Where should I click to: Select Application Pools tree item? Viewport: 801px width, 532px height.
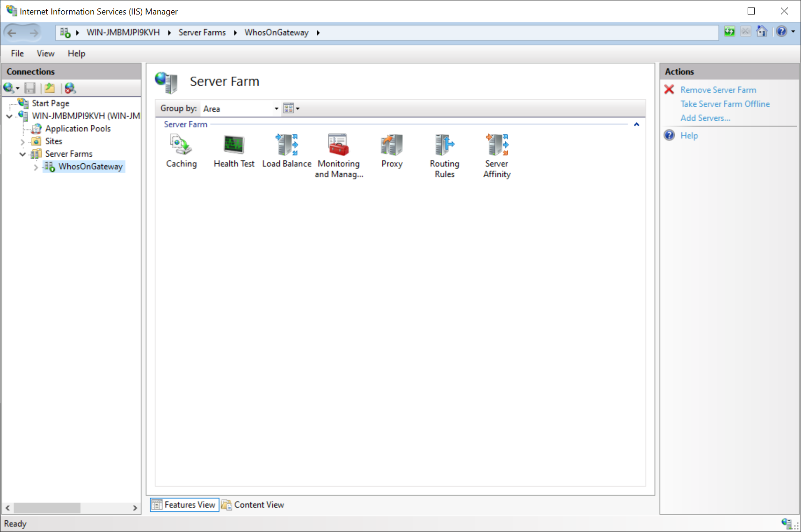pyautogui.click(x=78, y=128)
